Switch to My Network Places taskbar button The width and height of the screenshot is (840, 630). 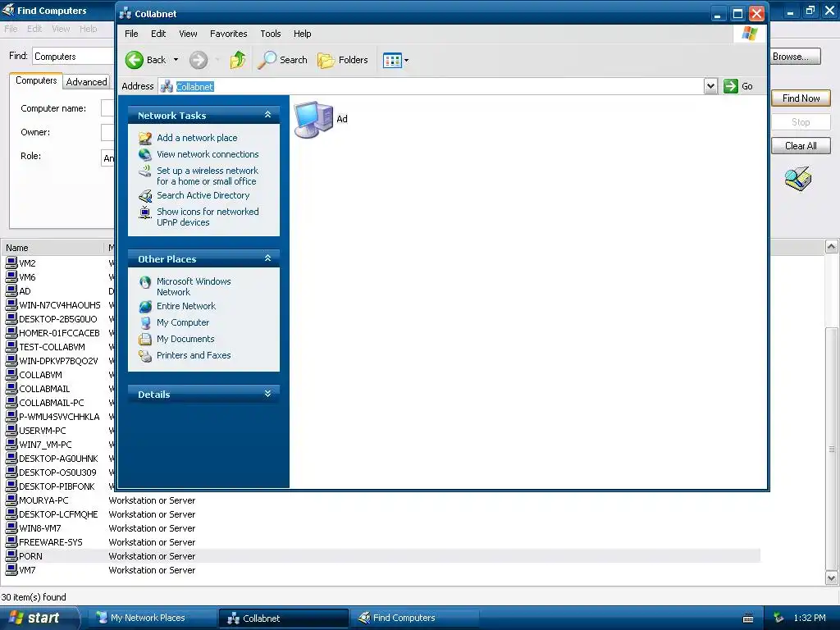coord(151,618)
